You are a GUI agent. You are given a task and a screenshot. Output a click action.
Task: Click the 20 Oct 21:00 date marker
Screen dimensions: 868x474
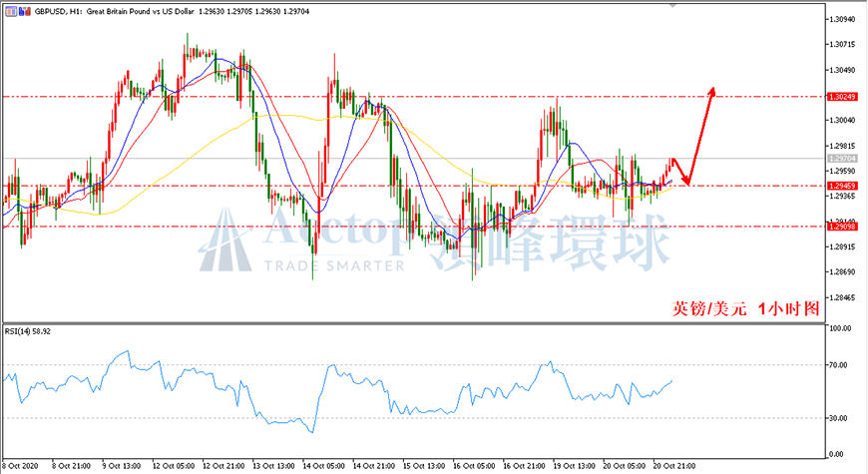674,466
